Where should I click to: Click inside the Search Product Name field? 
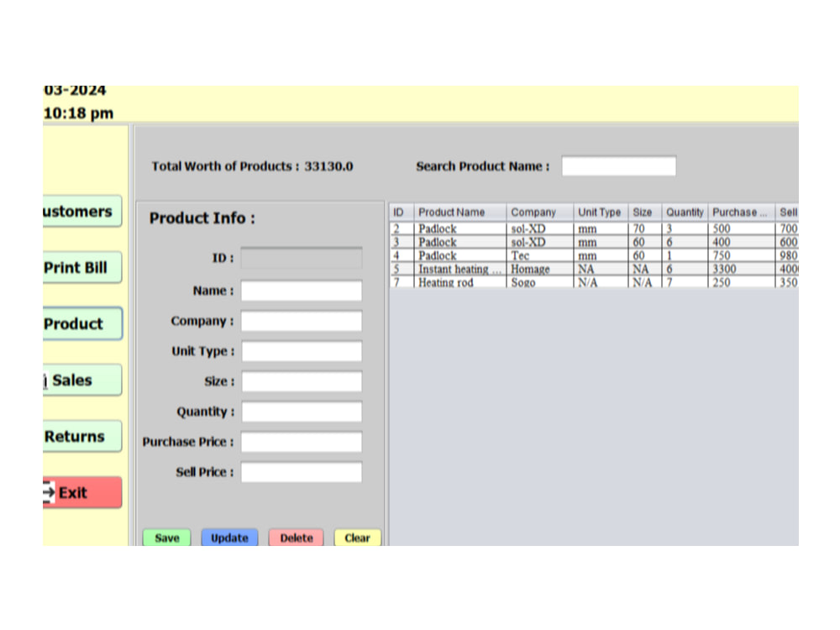[619, 165]
